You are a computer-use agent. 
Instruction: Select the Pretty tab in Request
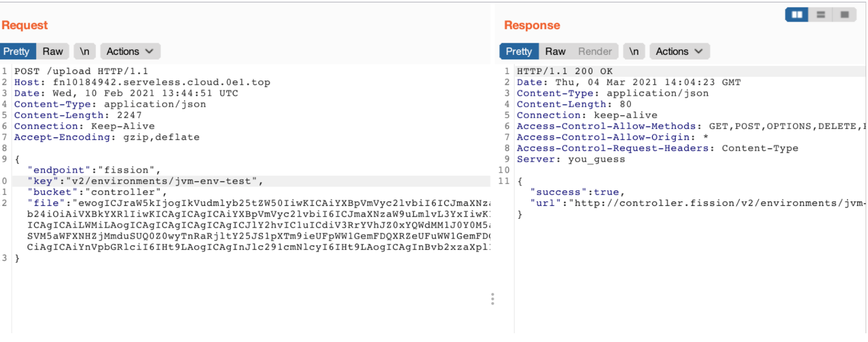click(16, 51)
